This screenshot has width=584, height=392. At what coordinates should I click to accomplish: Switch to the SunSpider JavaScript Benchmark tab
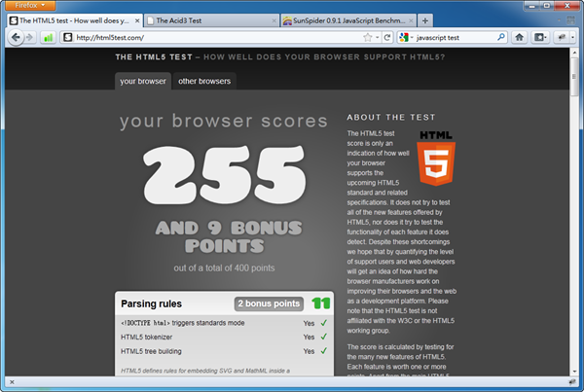[347, 20]
